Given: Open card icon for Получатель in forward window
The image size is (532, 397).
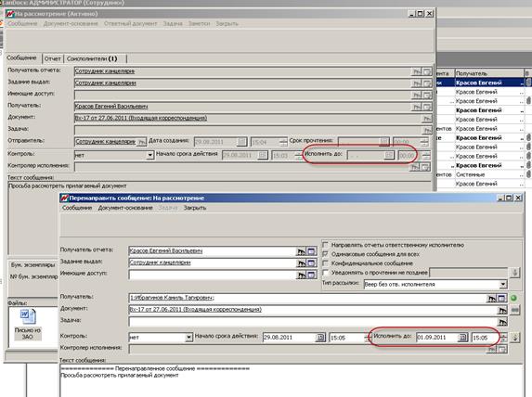Looking at the screenshot, I should click(x=501, y=299).
